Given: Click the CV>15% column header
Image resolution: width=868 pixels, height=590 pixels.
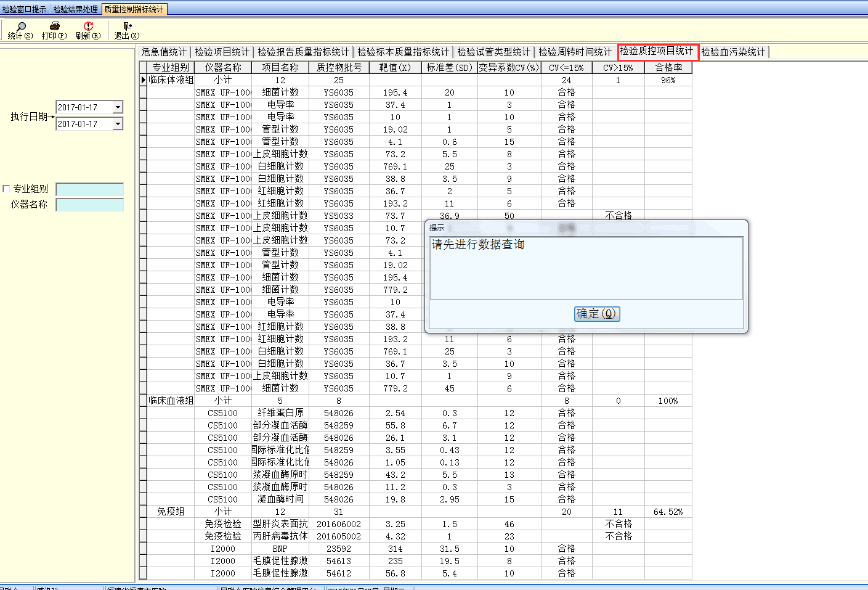Looking at the screenshot, I should [x=619, y=68].
